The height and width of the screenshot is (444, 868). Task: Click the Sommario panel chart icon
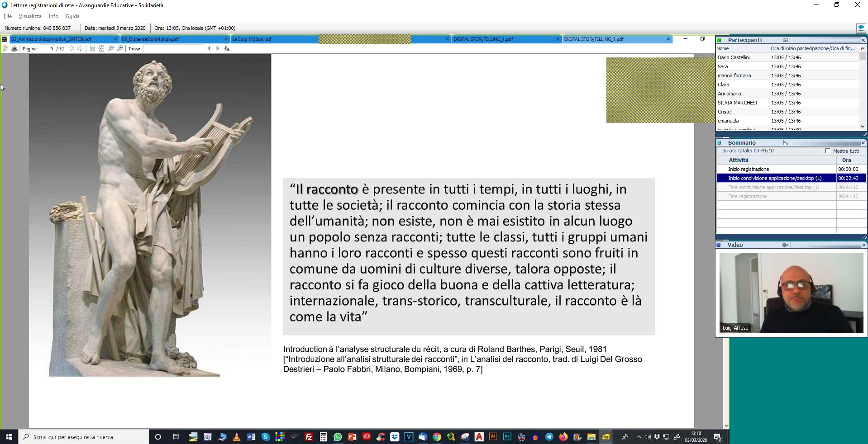[x=785, y=143]
